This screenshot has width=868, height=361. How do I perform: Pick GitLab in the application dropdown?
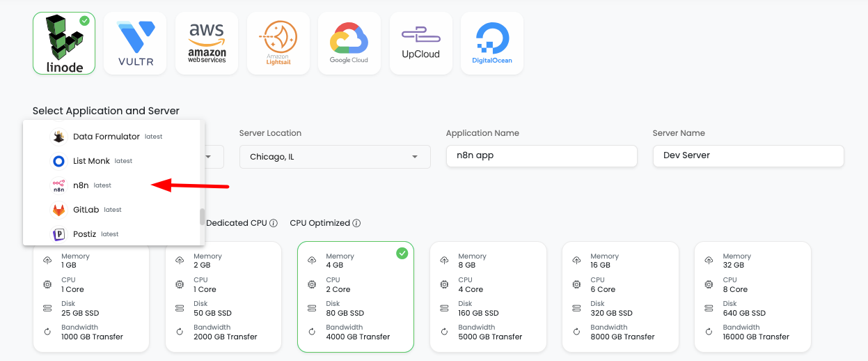86,210
